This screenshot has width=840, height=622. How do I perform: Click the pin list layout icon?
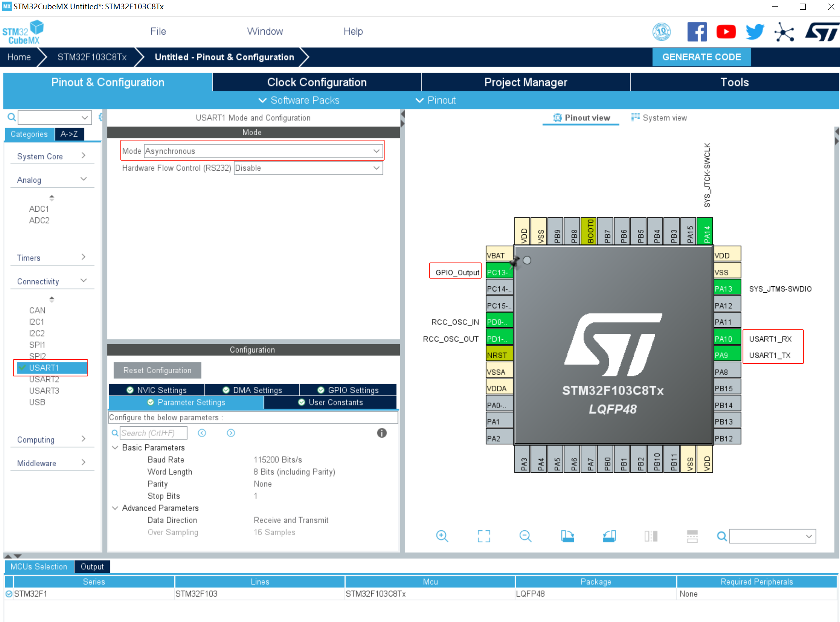(692, 536)
